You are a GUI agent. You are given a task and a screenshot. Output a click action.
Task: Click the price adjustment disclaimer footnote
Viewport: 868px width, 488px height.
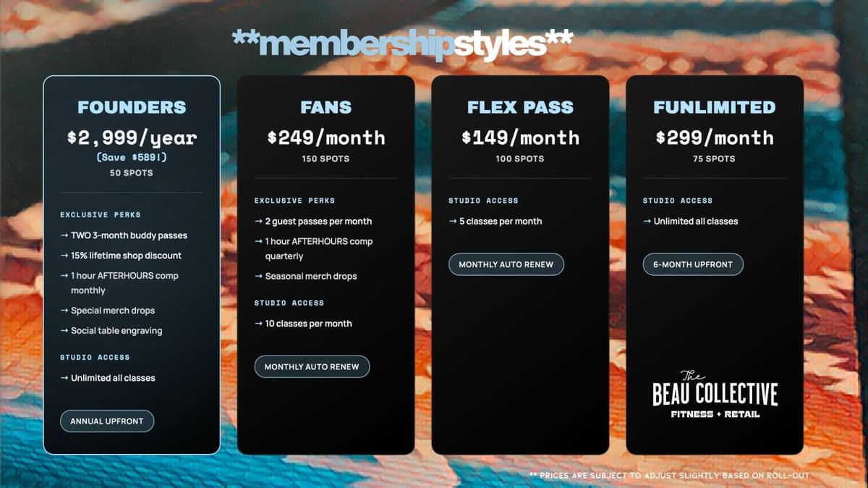pos(669,476)
